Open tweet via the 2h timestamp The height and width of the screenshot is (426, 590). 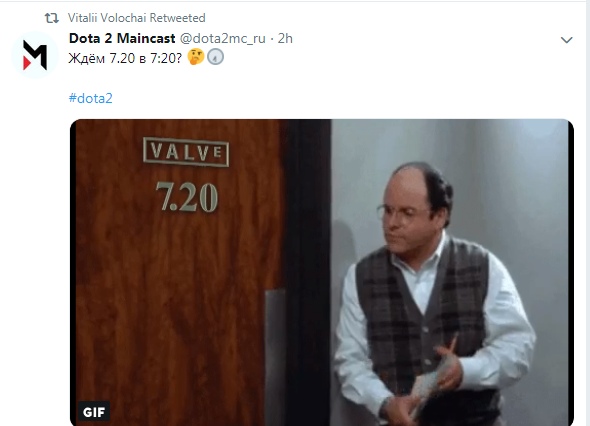285,38
